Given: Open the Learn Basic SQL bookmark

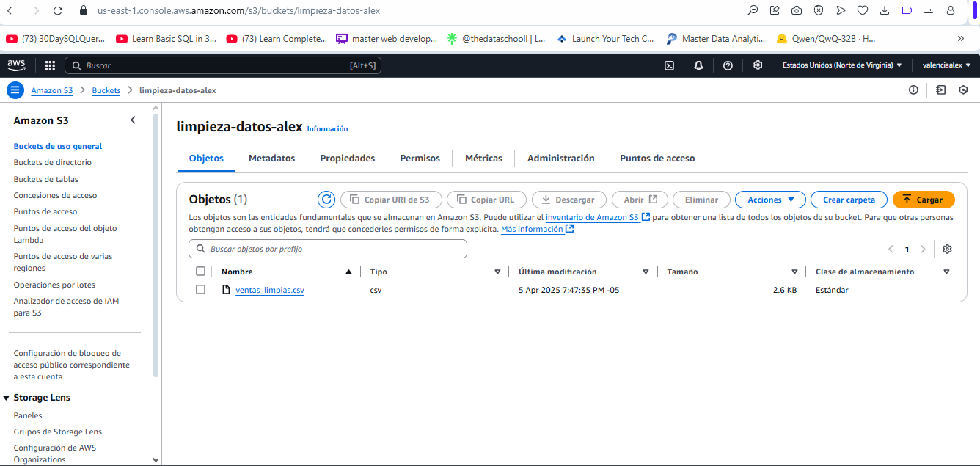Looking at the screenshot, I should tap(167, 39).
